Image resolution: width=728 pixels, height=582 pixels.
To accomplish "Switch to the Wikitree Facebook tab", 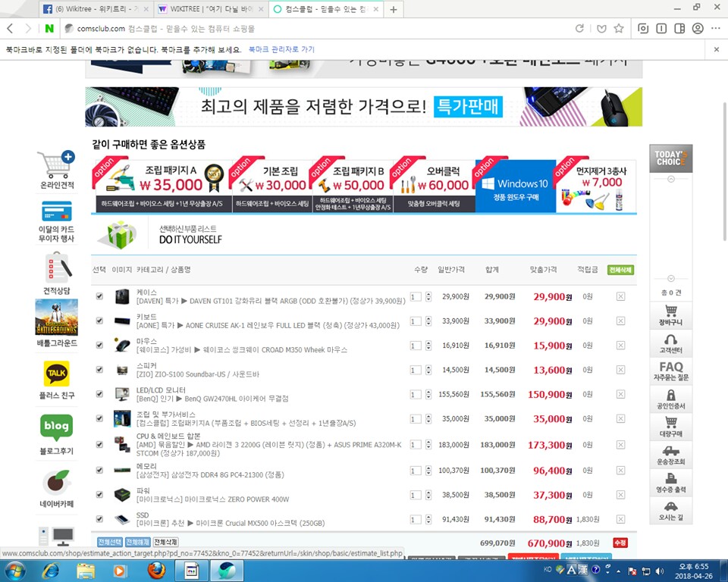I will 95,9.
